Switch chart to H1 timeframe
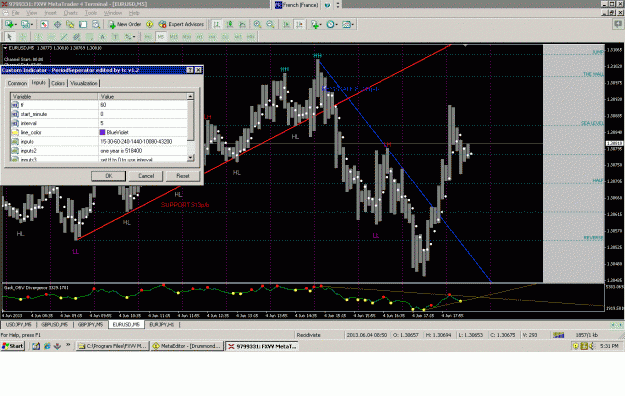 tap(199, 37)
